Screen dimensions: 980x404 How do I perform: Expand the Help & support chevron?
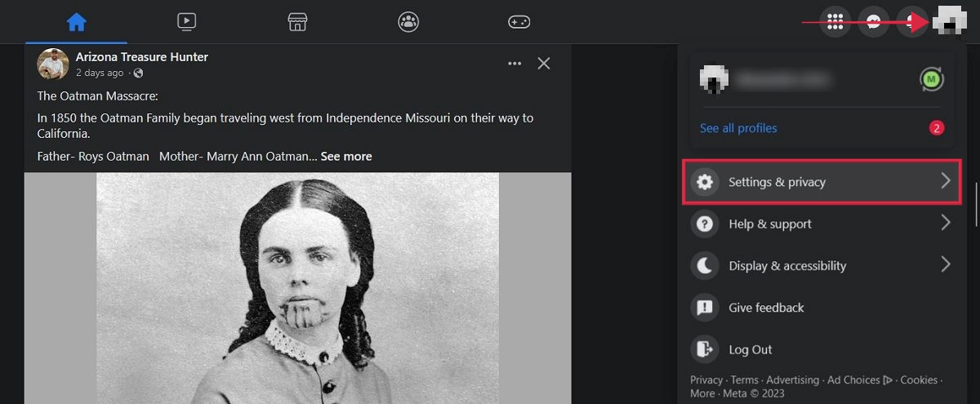946,223
